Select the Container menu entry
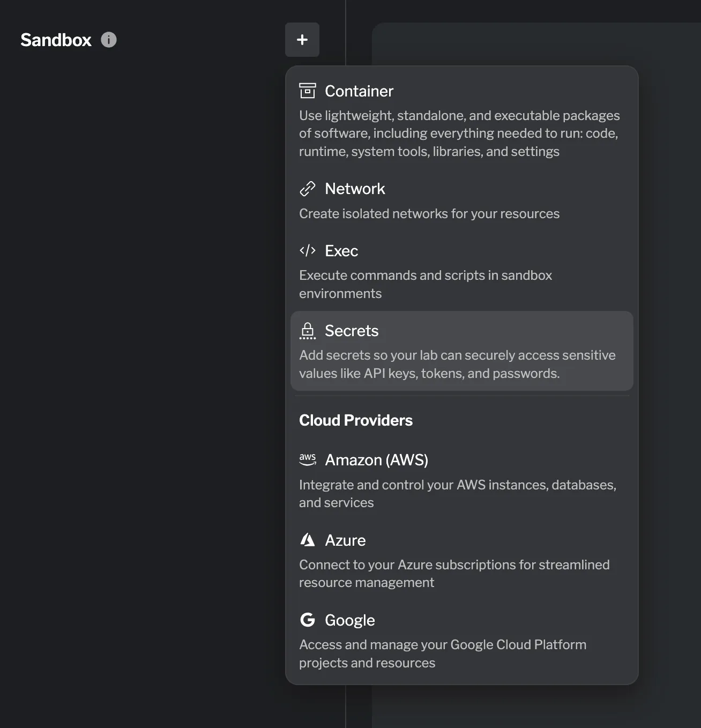Image resolution: width=701 pixels, height=728 pixels. pyautogui.click(x=359, y=91)
